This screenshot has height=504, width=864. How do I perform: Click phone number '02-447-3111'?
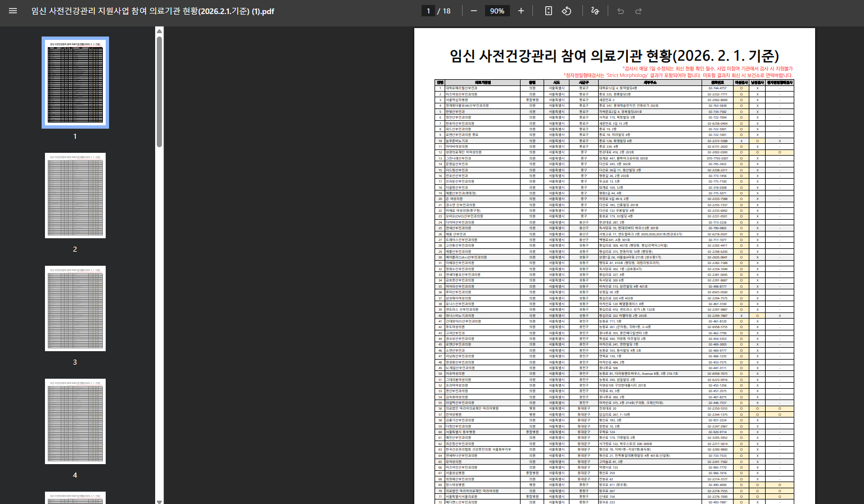pyautogui.click(x=717, y=368)
